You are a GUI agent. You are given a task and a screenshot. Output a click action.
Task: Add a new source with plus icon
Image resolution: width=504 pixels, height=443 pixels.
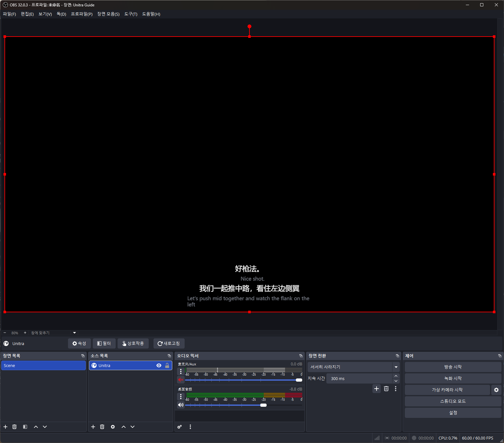[93, 427]
